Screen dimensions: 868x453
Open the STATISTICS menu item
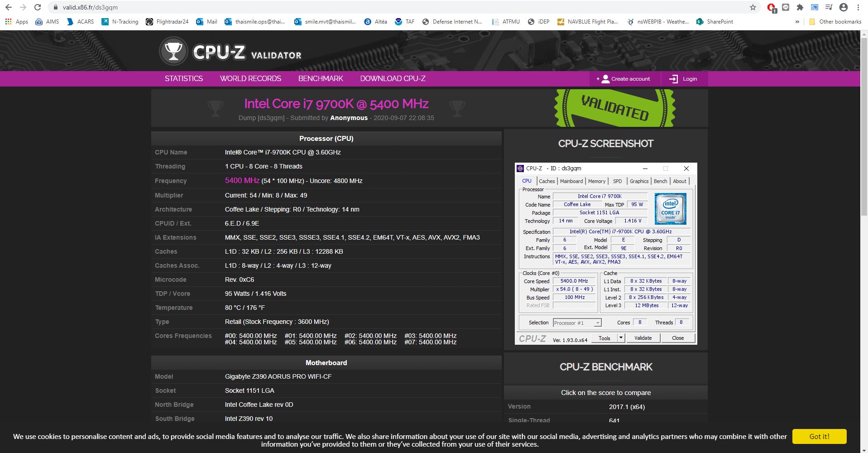coord(183,78)
